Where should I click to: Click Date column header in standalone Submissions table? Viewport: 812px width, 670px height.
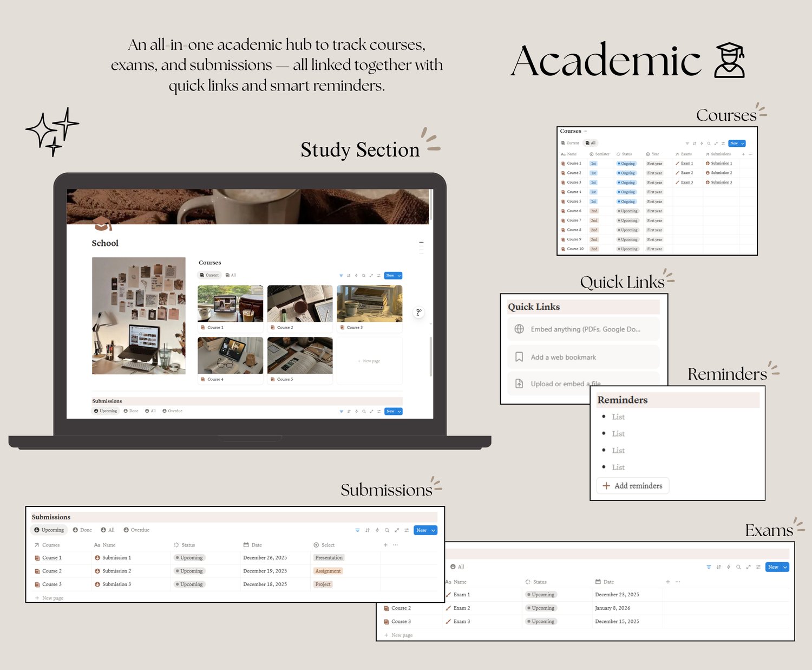point(253,545)
